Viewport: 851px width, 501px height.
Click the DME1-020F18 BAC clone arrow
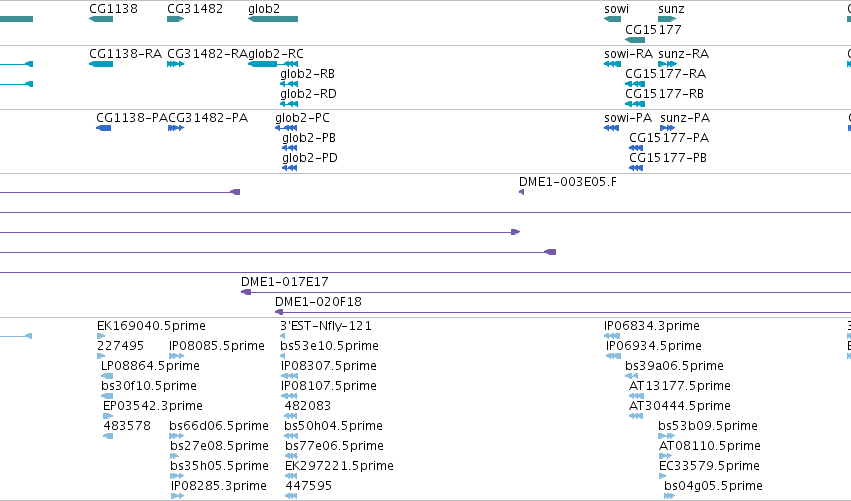pos(563,312)
